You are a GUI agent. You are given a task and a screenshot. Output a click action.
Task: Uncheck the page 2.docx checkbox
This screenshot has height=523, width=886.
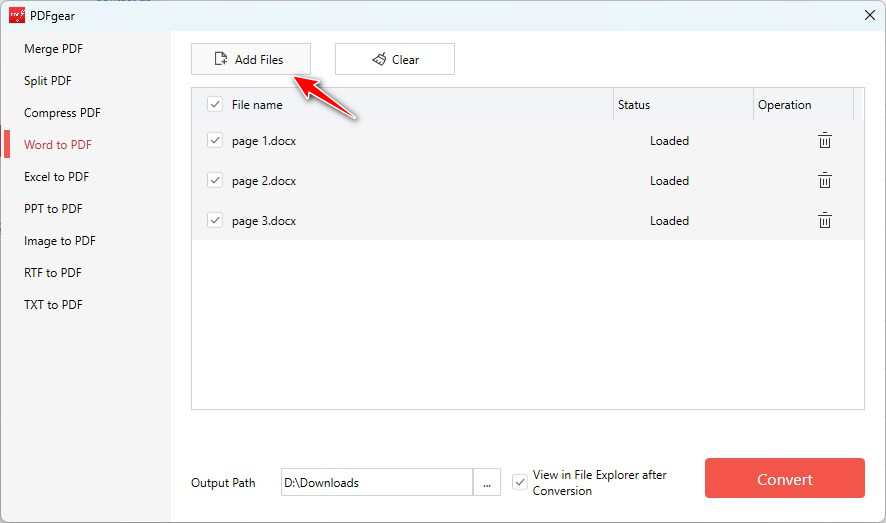click(x=215, y=180)
